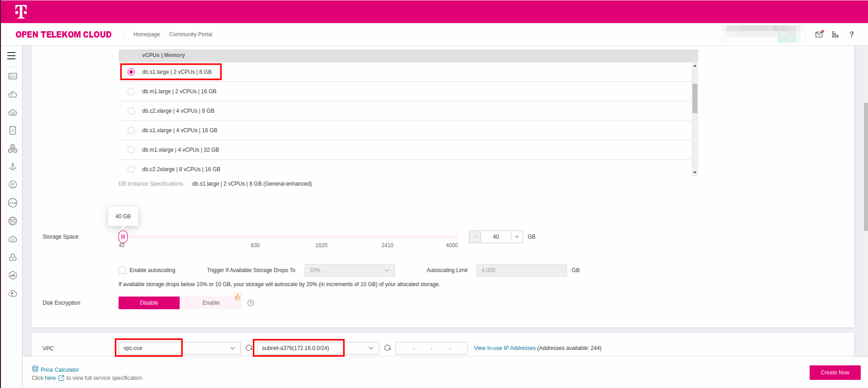Open the hamburger menu in sidebar
The width and height of the screenshot is (868, 388).
click(x=11, y=56)
